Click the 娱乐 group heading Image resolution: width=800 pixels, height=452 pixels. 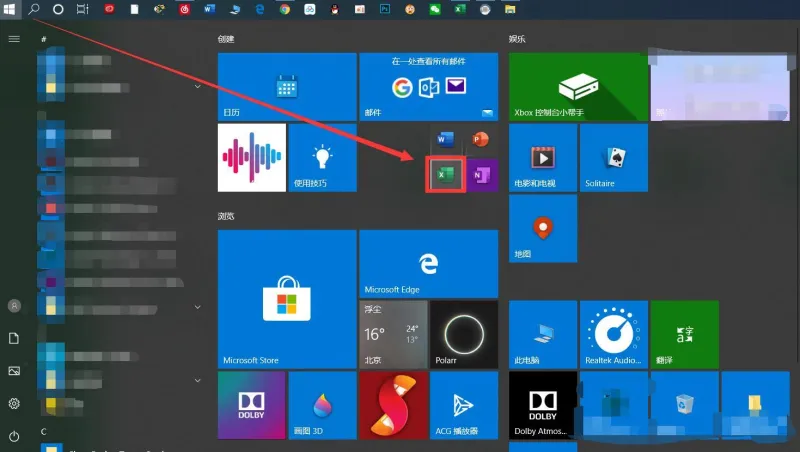517,39
